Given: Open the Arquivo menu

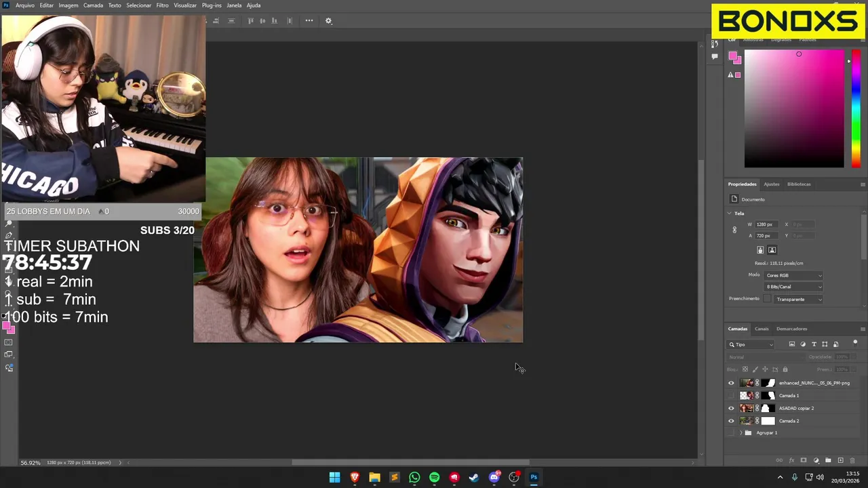Looking at the screenshot, I should click(25, 5).
